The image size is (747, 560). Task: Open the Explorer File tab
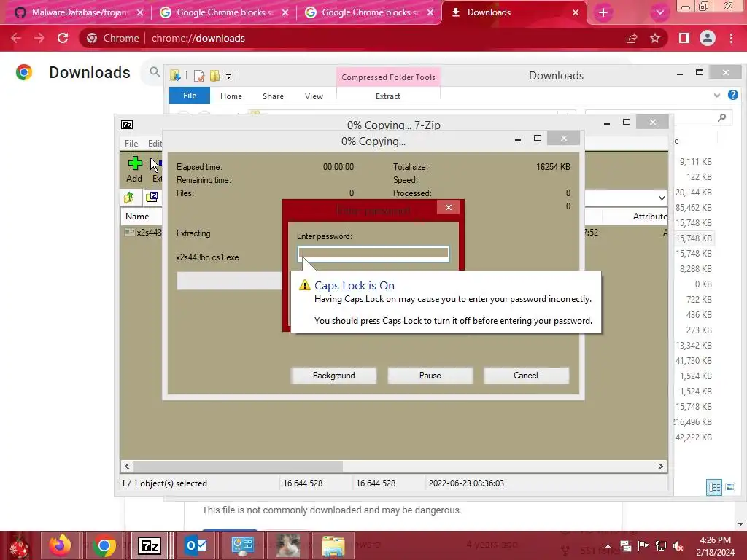(x=190, y=96)
